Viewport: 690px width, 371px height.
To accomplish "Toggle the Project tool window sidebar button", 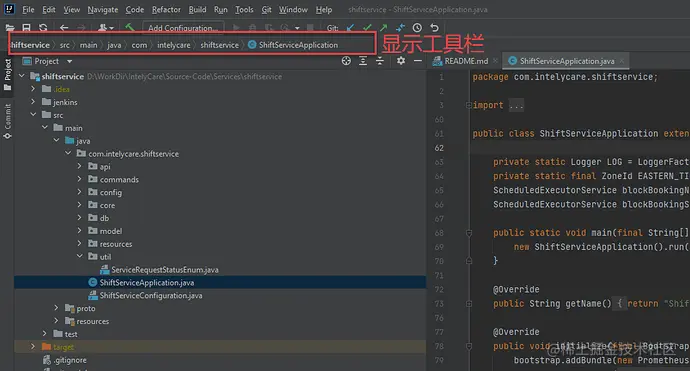I will 7,75.
